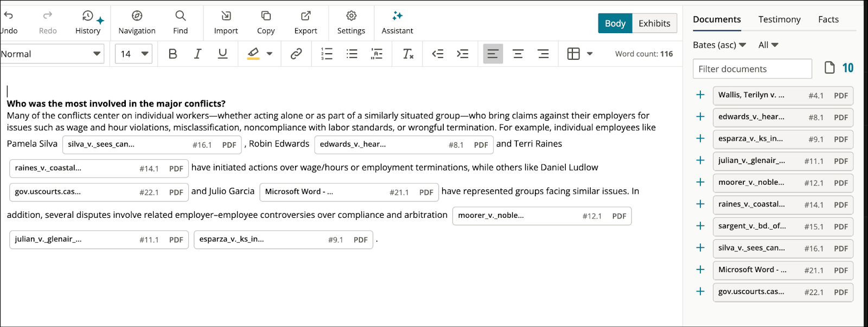Switch to Exhibits view
This screenshot has width=868, height=327.
[x=654, y=23]
